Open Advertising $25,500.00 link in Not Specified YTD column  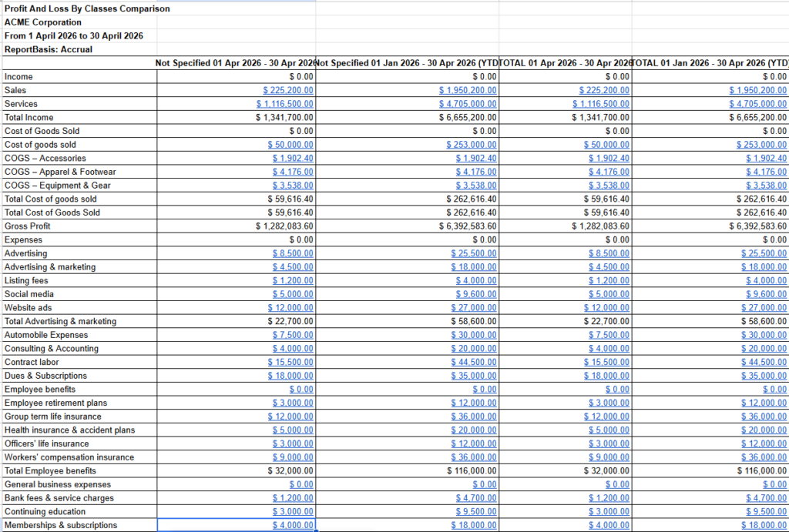click(473, 253)
